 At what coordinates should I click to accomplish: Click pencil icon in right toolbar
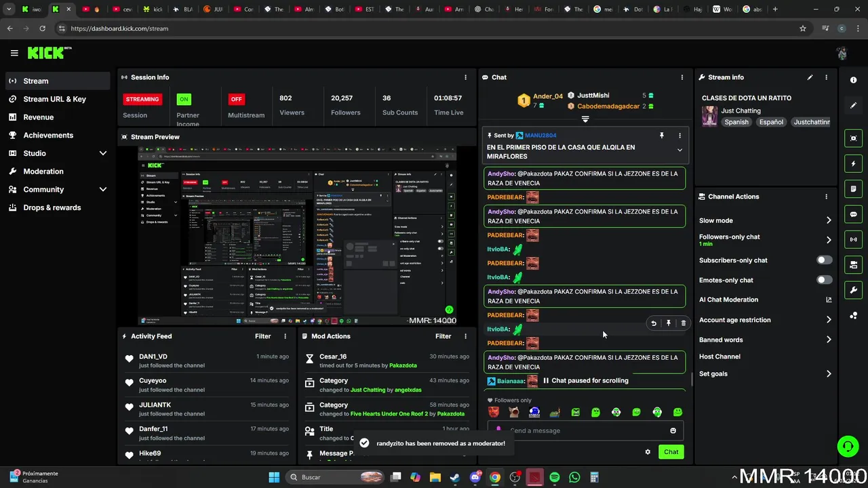point(853,106)
